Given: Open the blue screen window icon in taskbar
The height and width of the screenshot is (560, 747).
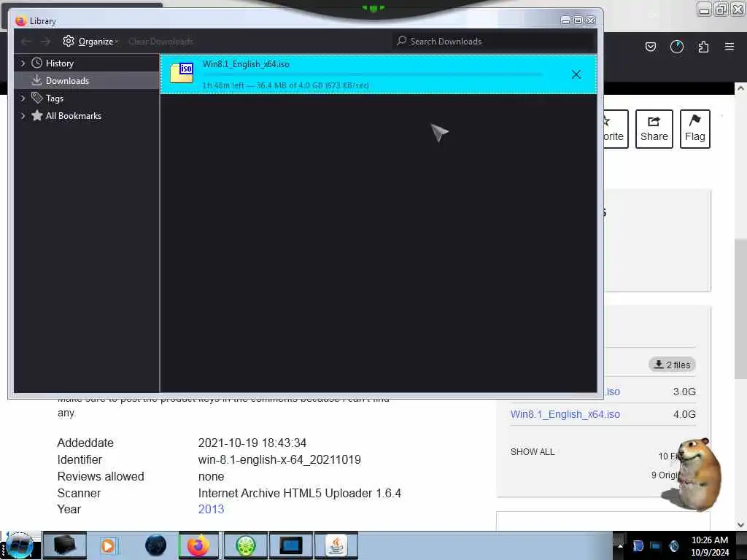Looking at the screenshot, I should click(x=290, y=545).
